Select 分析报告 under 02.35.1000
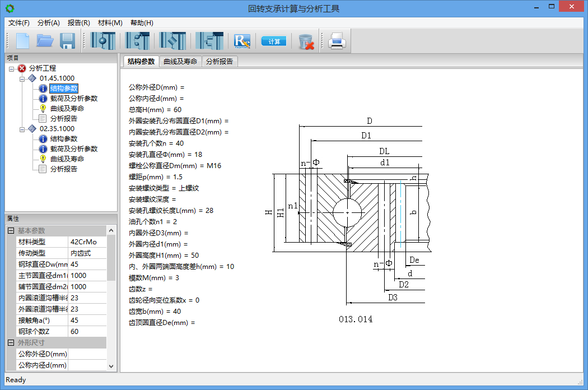 (64, 169)
